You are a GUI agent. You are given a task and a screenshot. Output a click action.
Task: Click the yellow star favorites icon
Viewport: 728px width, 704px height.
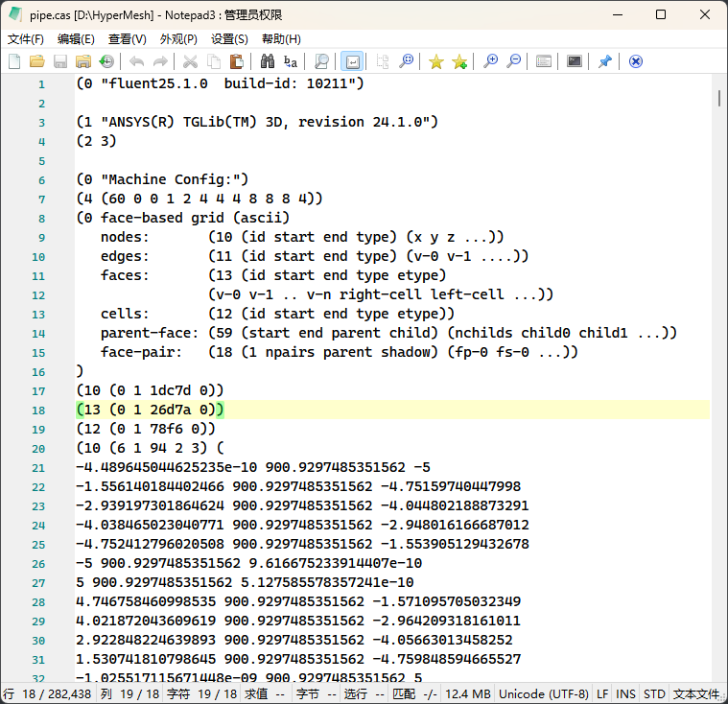coord(435,61)
